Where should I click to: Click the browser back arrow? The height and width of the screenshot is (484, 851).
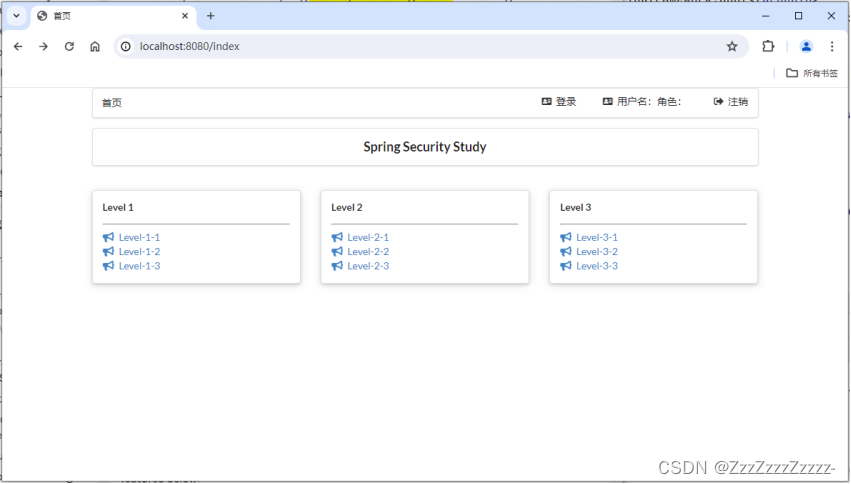pos(18,47)
